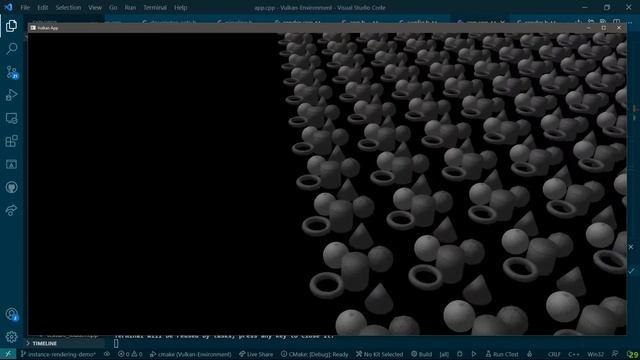Open the Run and Debug view
640x360 pixels.
coord(11,95)
